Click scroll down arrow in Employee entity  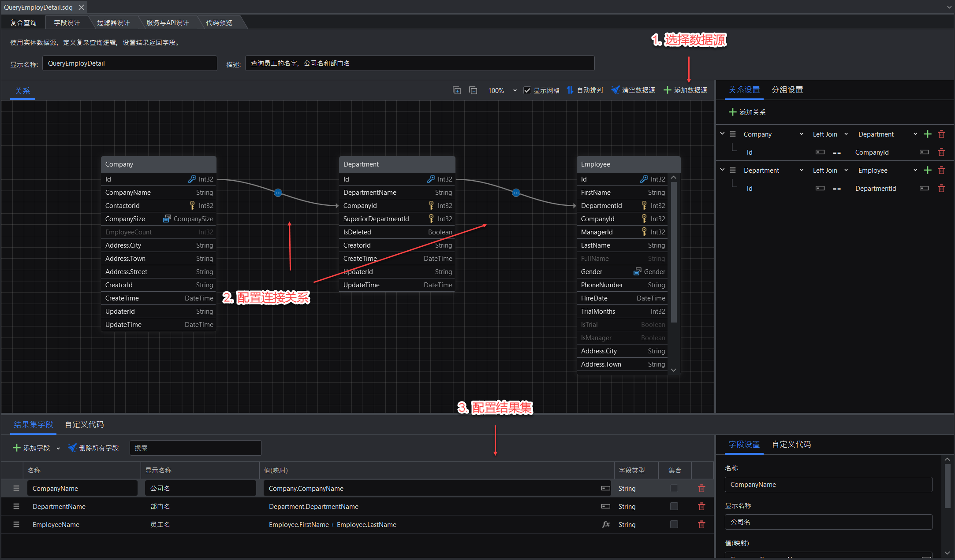pyautogui.click(x=674, y=370)
